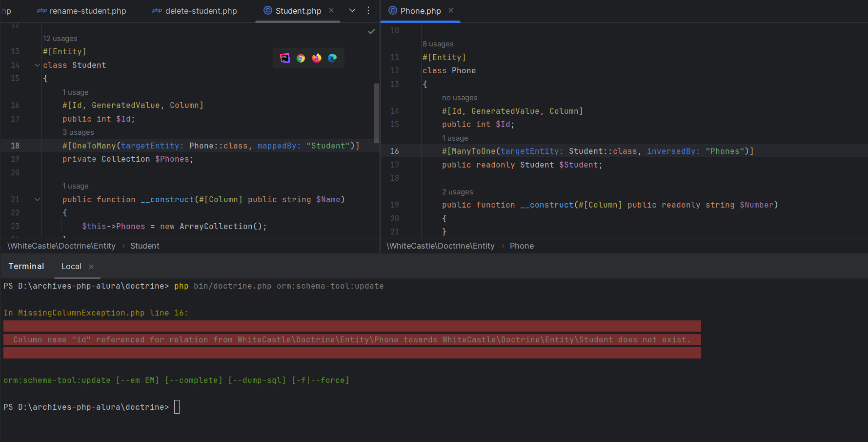Switch to the delete-student.php tab
This screenshot has width=868, height=442.
pyautogui.click(x=194, y=11)
